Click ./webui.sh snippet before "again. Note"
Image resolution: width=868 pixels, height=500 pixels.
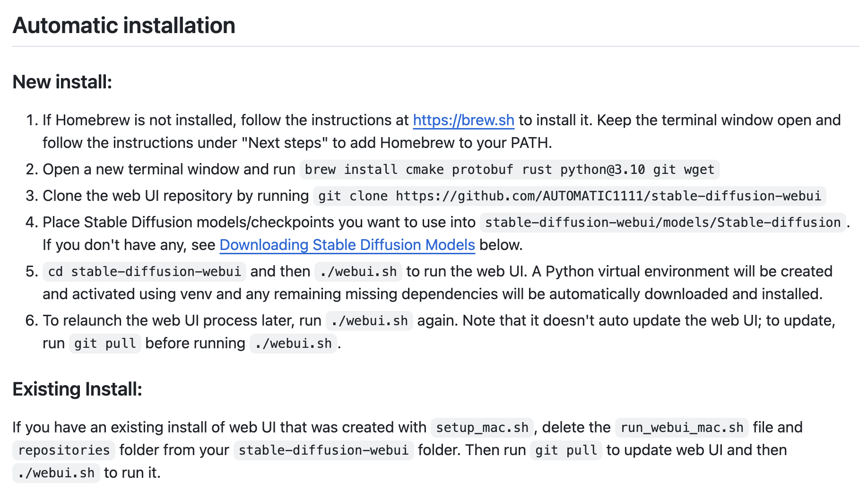369,321
